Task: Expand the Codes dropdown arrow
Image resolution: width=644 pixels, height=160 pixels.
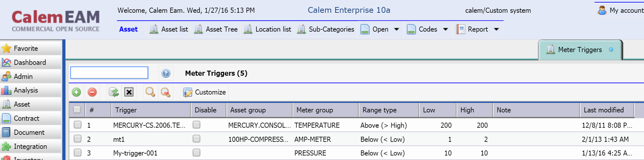Action: click(445, 29)
